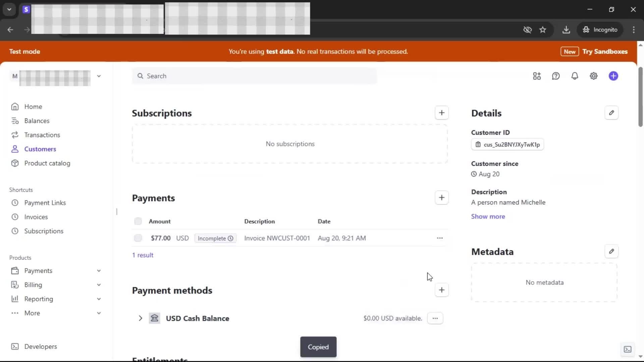Expand the Reporting section chevron

point(99,299)
